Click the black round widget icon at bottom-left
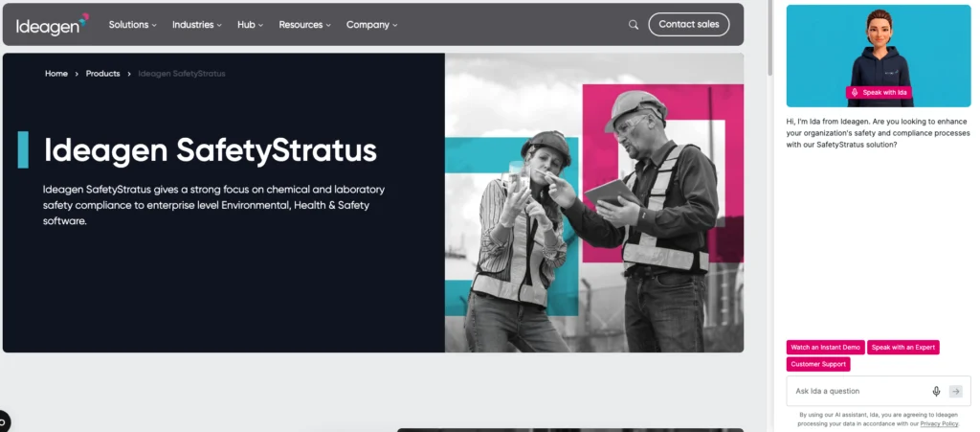This screenshot has height=432, width=980. [3, 421]
